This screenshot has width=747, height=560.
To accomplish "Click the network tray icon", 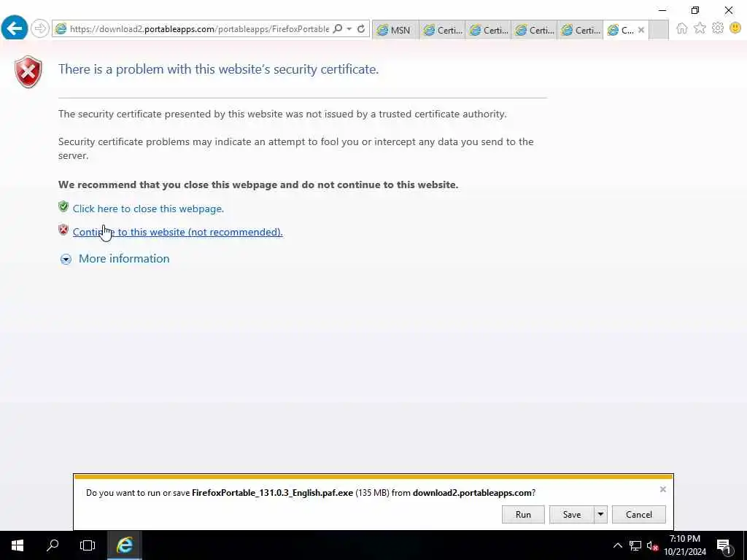I will pyautogui.click(x=635, y=545).
